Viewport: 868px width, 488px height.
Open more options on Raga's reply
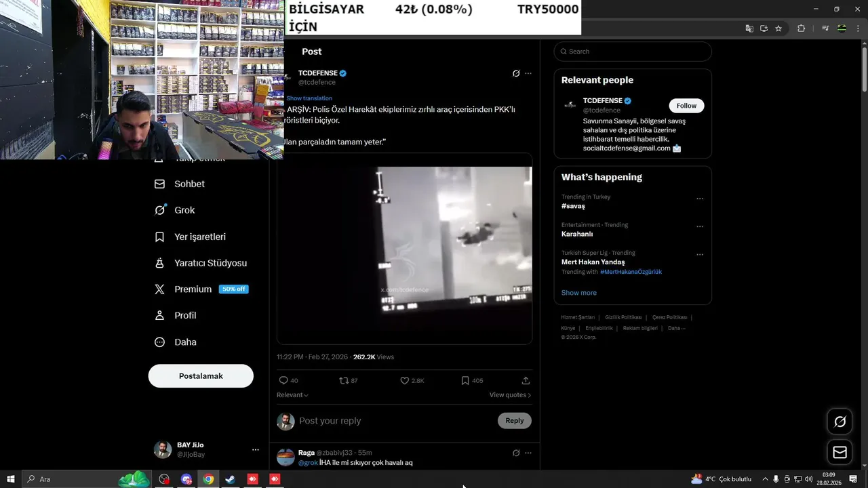coord(528,453)
